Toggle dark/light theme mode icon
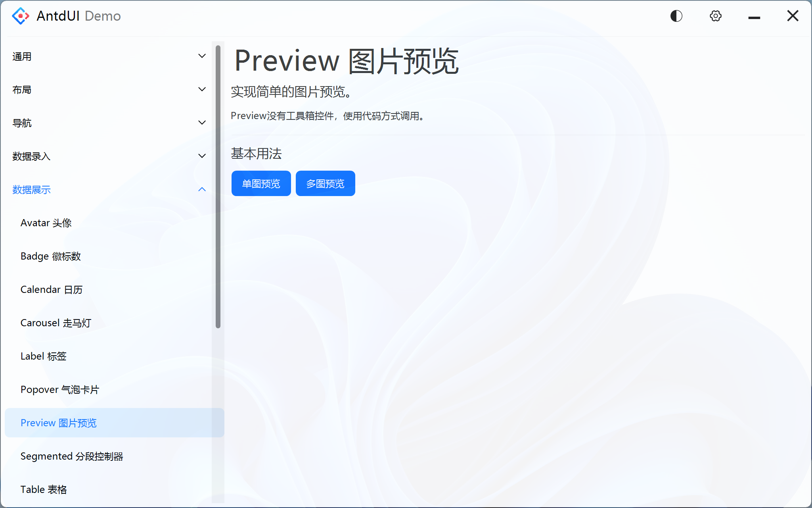This screenshot has width=812, height=508. coord(676,16)
